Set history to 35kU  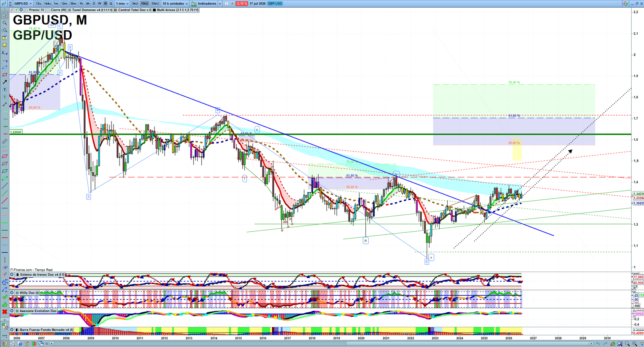[155, 3]
